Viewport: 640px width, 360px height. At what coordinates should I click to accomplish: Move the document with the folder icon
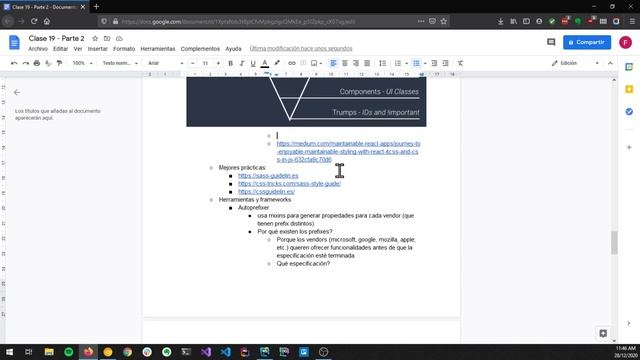[x=107, y=38]
